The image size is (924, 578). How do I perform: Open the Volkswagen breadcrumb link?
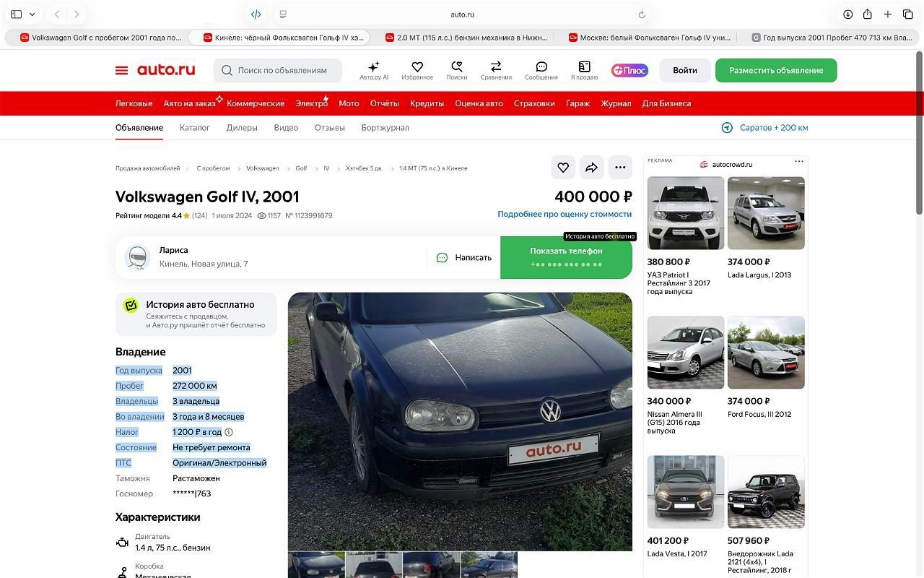(x=262, y=168)
